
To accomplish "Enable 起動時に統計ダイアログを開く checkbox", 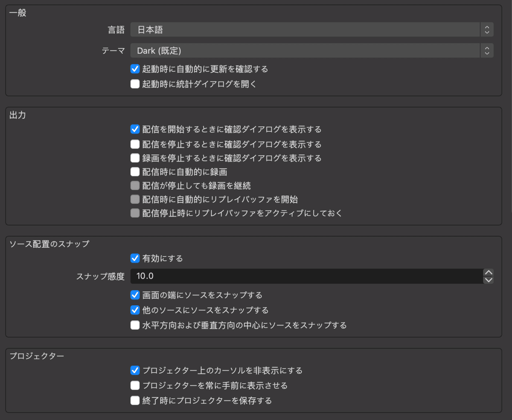I will click(x=135, y=84).
